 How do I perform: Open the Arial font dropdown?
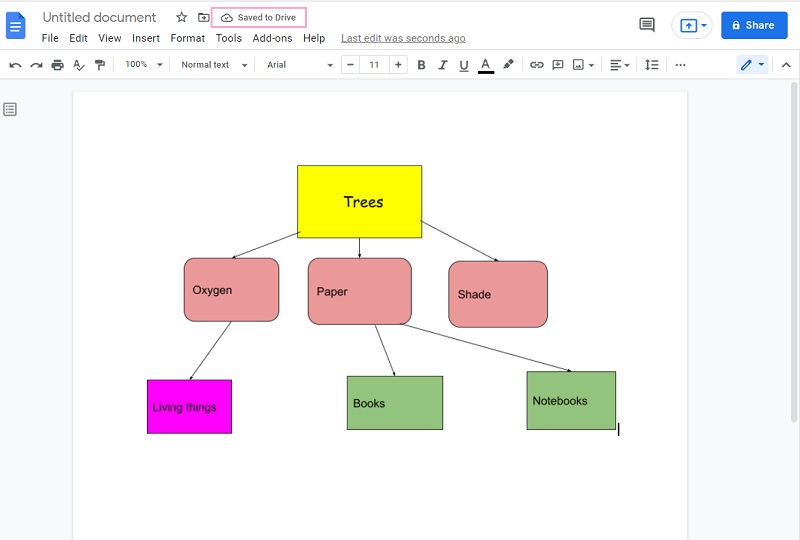coord(299,65)
